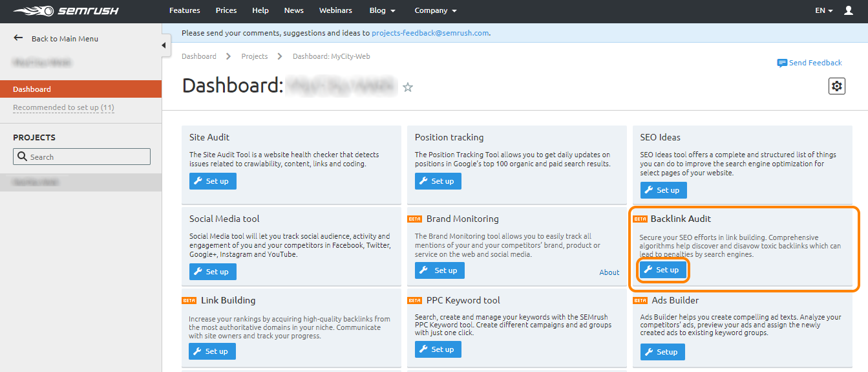Click the Social Media tool heading
The image size is (868, 372).
pos(224,219)
